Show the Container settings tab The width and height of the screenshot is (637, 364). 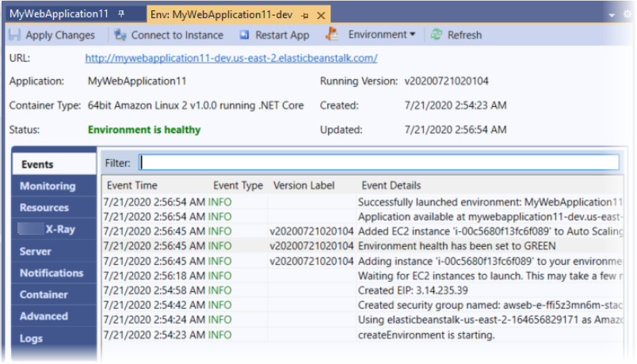[44, 294]
